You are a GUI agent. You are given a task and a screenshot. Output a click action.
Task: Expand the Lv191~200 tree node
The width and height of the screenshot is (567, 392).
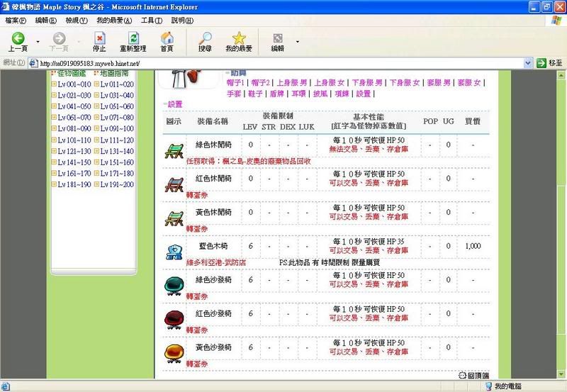click(x=96, y=184)
